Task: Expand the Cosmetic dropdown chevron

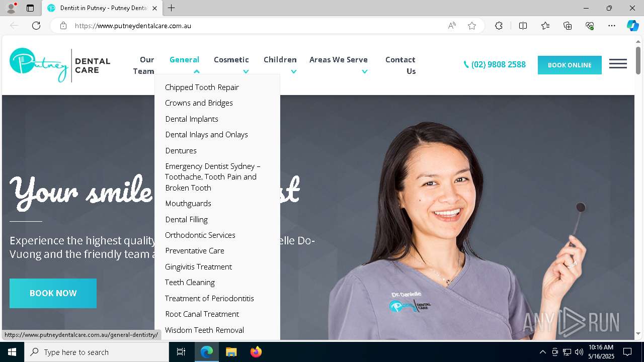Action: pos(246,71)
